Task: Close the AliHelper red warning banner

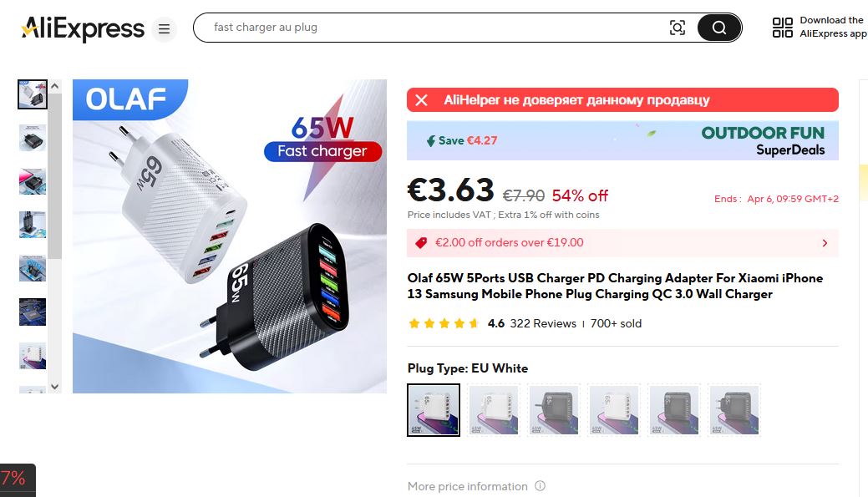Action: [x=421, y=100]
